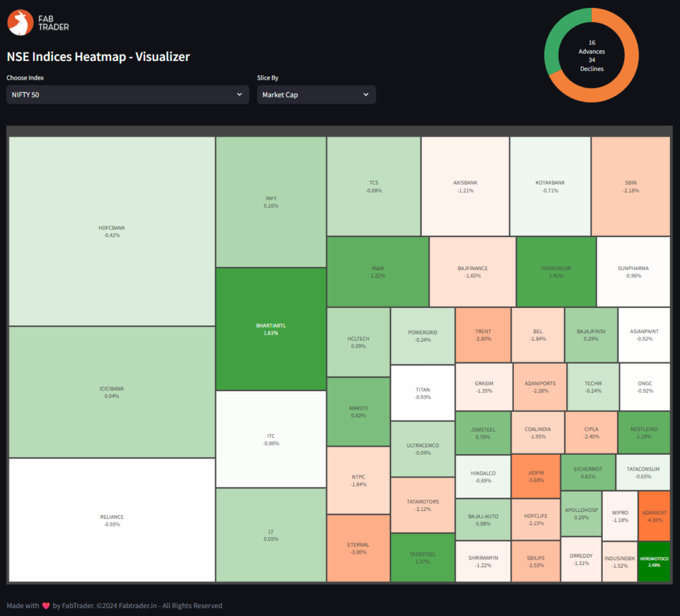The height and width of the screenshot is (616, 680).
Task: Click the HDFCLIFE -2.15% tile
Action: pyautogui.click(x=536, y=519)
